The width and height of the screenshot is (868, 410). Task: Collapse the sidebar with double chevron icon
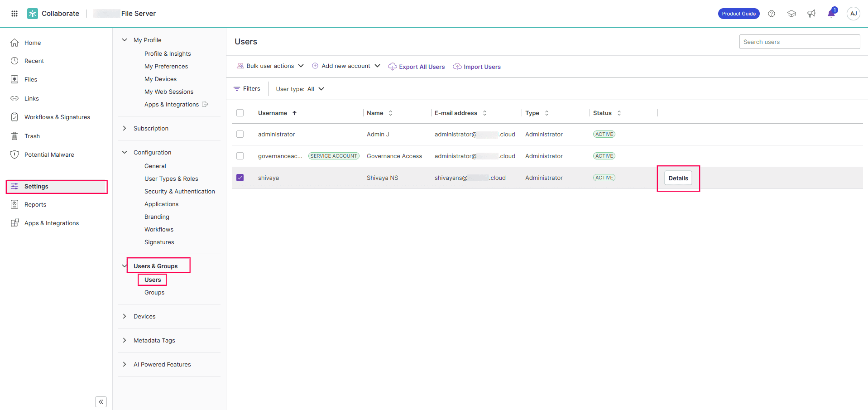coord(101,402)
